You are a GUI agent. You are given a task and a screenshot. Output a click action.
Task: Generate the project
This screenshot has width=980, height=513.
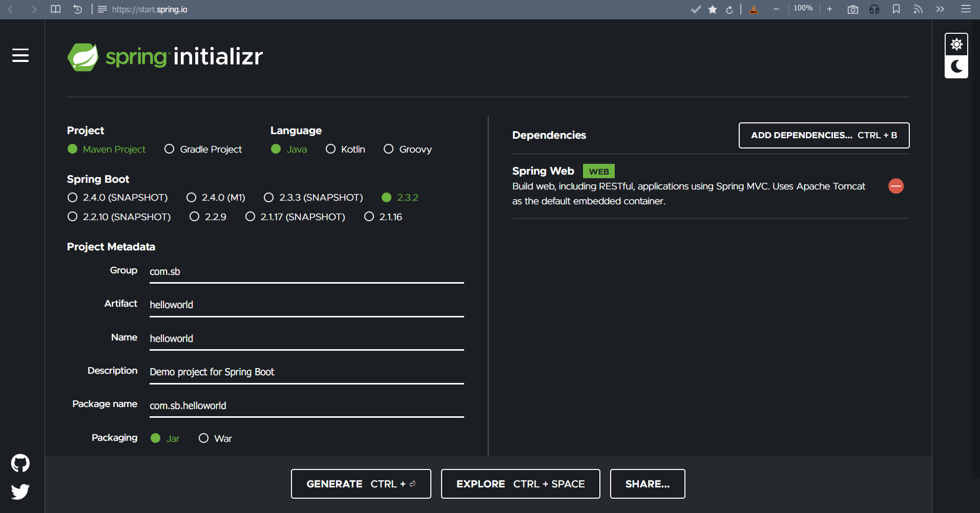(361, 484)
